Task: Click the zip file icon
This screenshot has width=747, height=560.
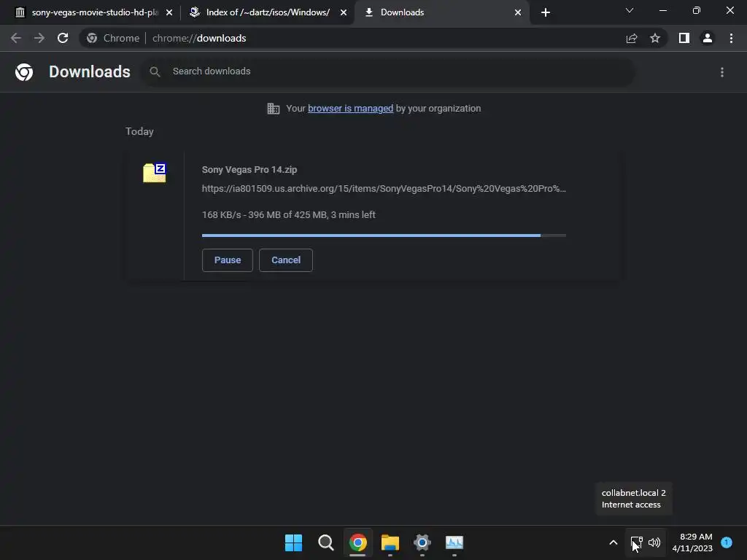Action: tap(155, 172)
